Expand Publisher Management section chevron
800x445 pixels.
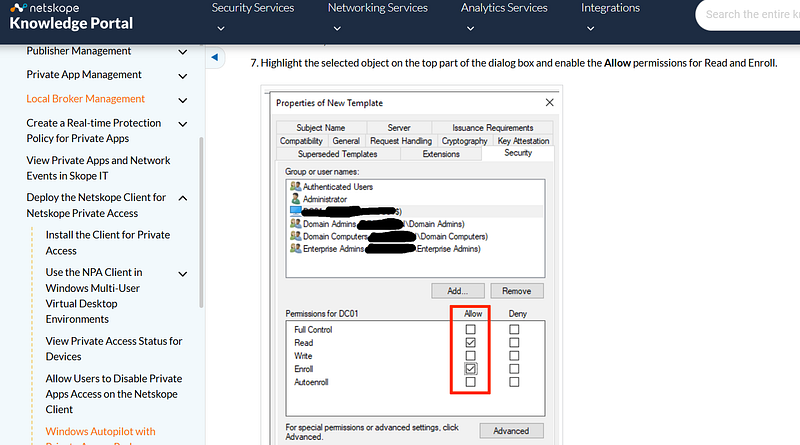coord(183,52)
